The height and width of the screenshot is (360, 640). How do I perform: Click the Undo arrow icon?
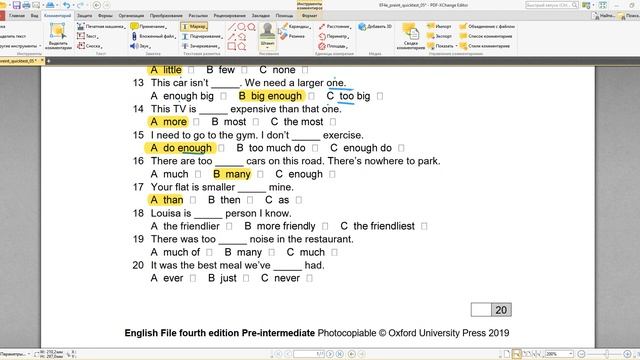[67, 5]
